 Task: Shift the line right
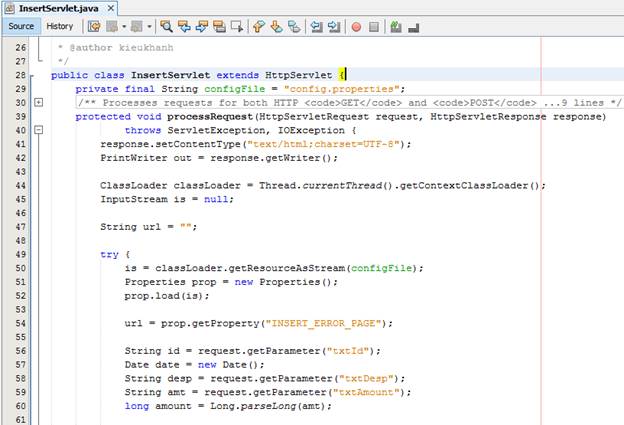(x=334, y=27)
